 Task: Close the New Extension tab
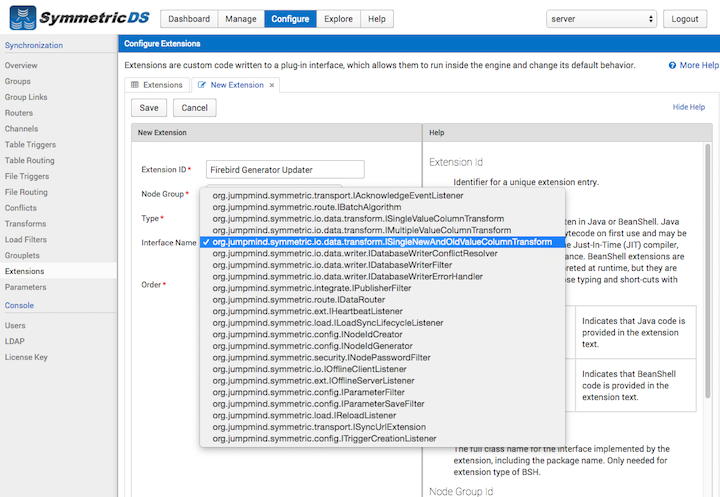[x=272, y=85]
